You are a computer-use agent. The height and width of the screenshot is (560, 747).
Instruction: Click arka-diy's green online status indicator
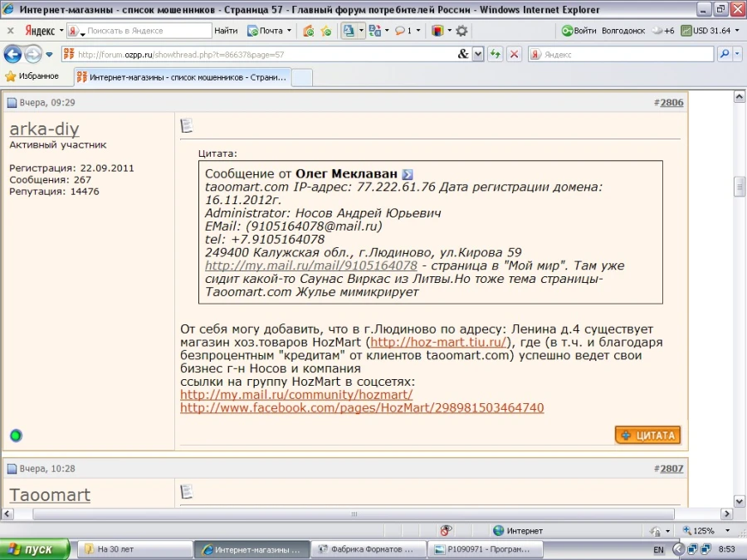pyautogui.click(x=16, y=436)
